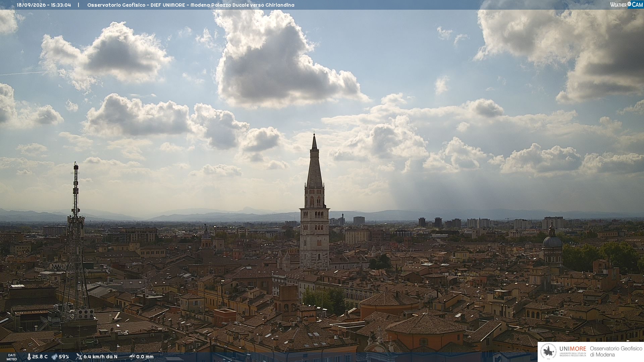Screen dimensions: 644x362
Task: Click the wind anemometer icon
Action: pos(79,357)
